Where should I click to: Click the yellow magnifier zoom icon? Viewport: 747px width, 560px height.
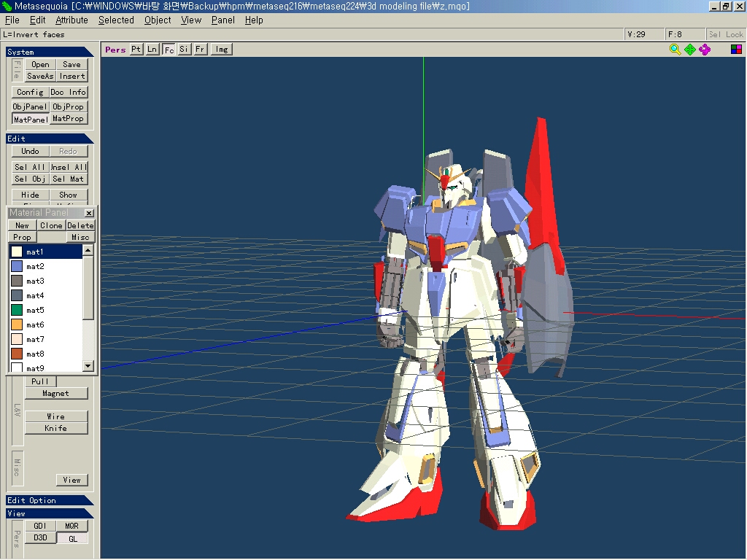(x=675, y=49)
